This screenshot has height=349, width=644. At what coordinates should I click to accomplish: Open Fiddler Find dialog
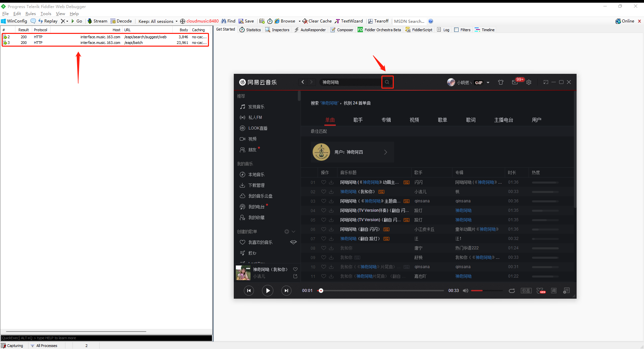click(x=228, y=21)
